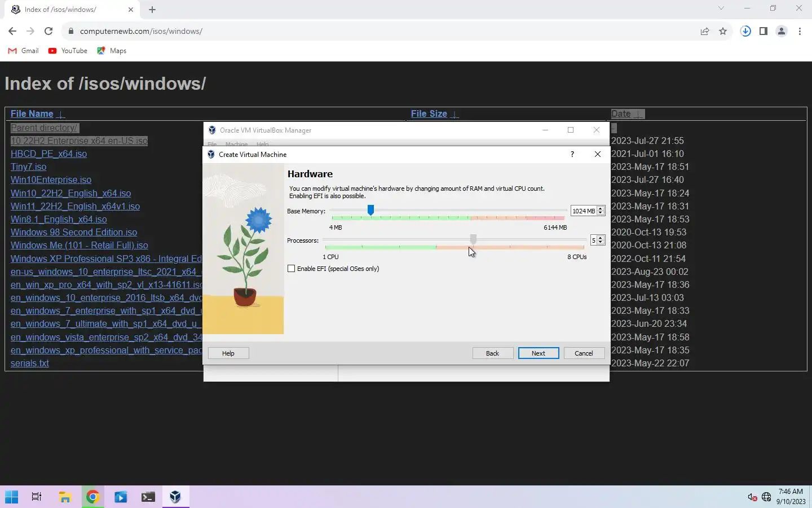Click the Base Memory value field showing 1024 MB
Image resolution: width=812 pixels, height=508 pixels.
(584, 211)
